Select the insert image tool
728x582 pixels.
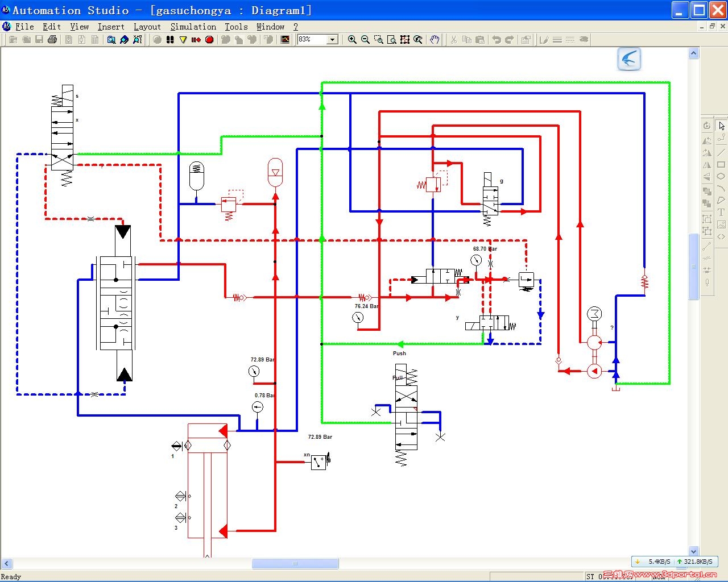tap(721, 225)
